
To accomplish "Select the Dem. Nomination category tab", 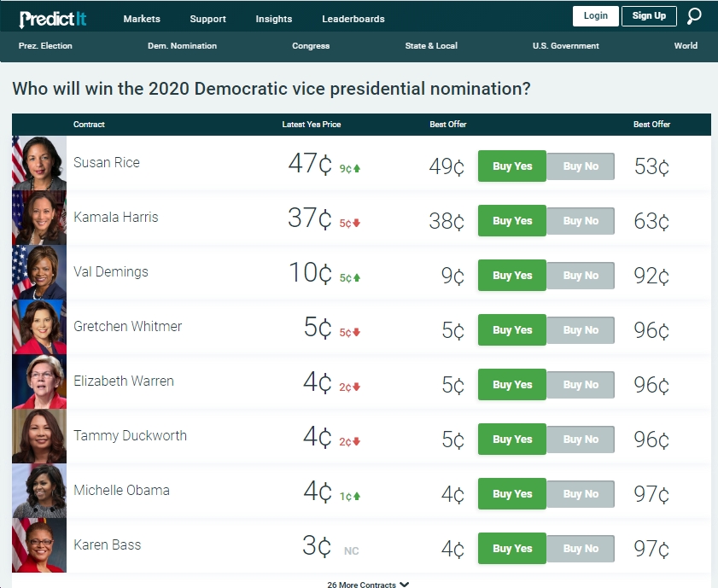I will pyautogui.click(x=182, y=46).
